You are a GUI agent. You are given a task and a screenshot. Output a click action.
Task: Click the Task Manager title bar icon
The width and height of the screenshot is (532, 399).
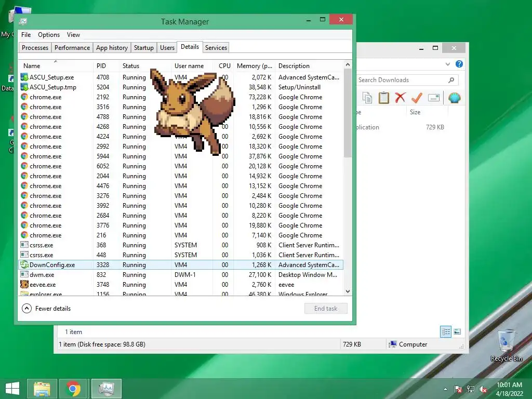pos(23,21)
